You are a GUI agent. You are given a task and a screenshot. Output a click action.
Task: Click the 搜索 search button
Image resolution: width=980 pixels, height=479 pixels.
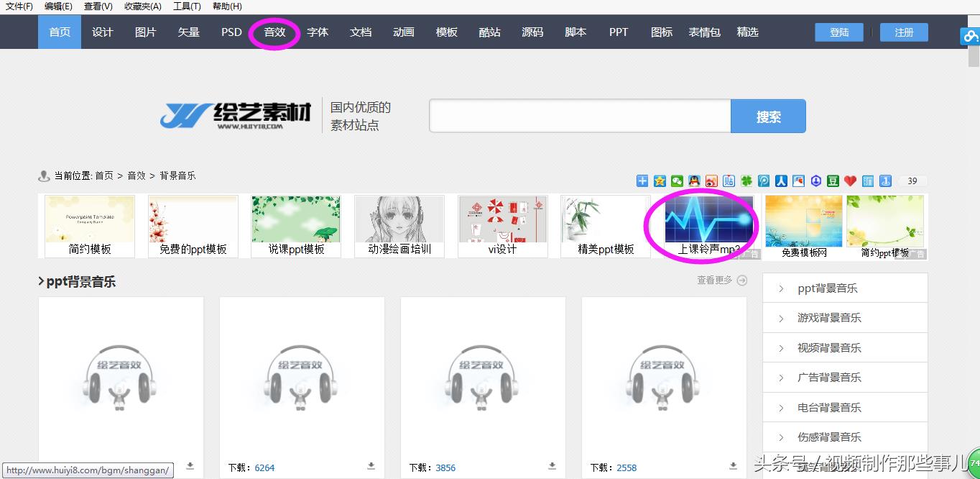[768, 117]
